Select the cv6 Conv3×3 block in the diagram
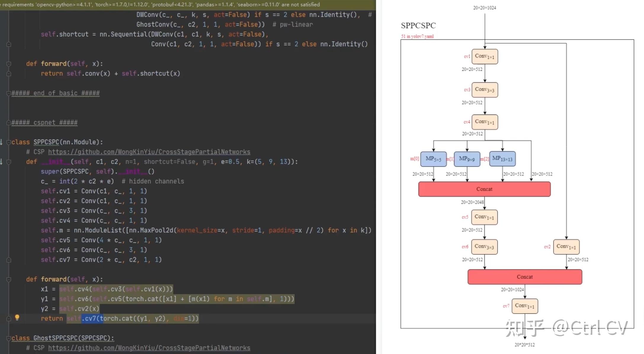 pyautogui.click(x=484, y=247)
